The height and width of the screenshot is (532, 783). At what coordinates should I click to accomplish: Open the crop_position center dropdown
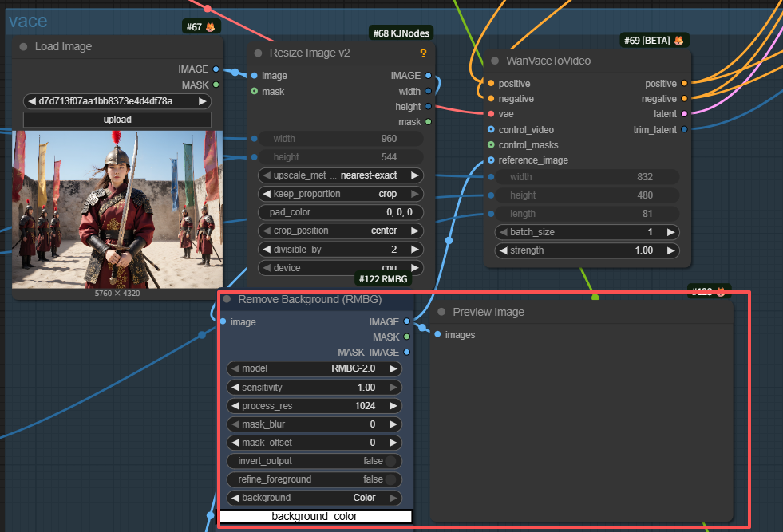[341, 231]
